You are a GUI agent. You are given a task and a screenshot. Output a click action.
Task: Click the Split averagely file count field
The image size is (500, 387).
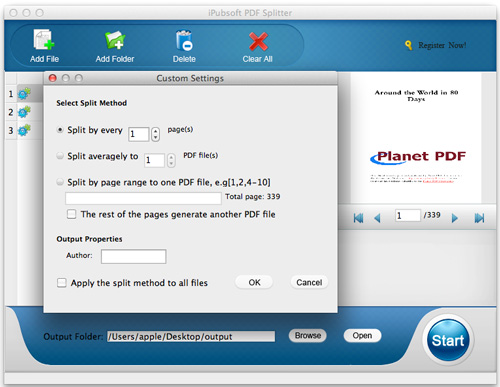point(154,160)
